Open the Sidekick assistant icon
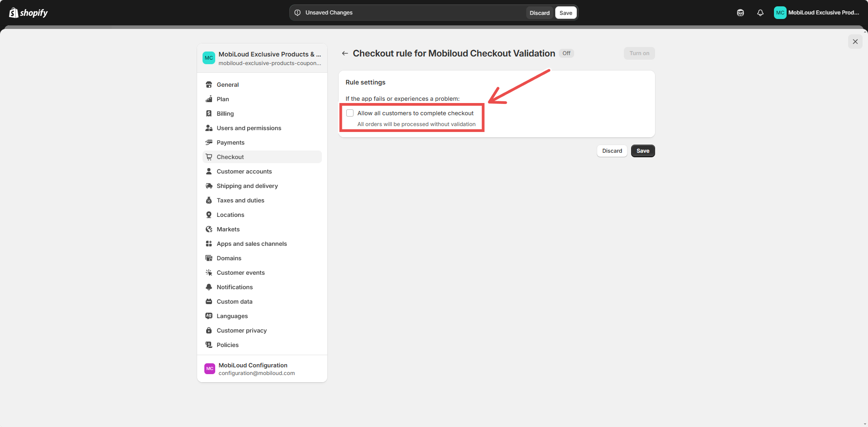The height and width of the screenshot is (427, 868). 741,13
